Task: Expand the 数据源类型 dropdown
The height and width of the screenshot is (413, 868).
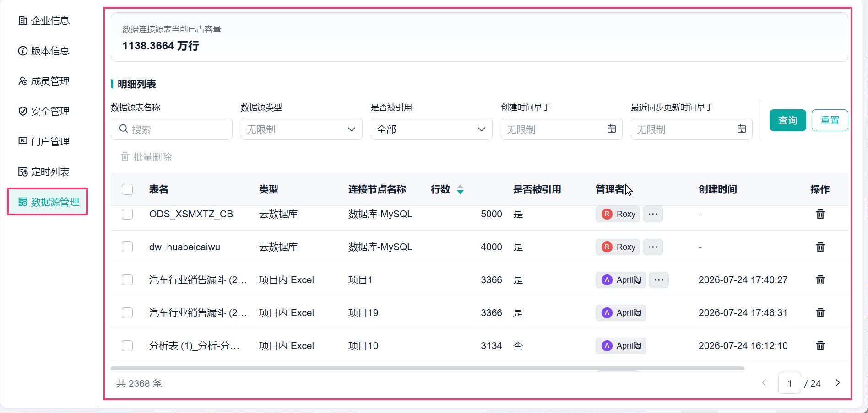Action: pos(302,129)
